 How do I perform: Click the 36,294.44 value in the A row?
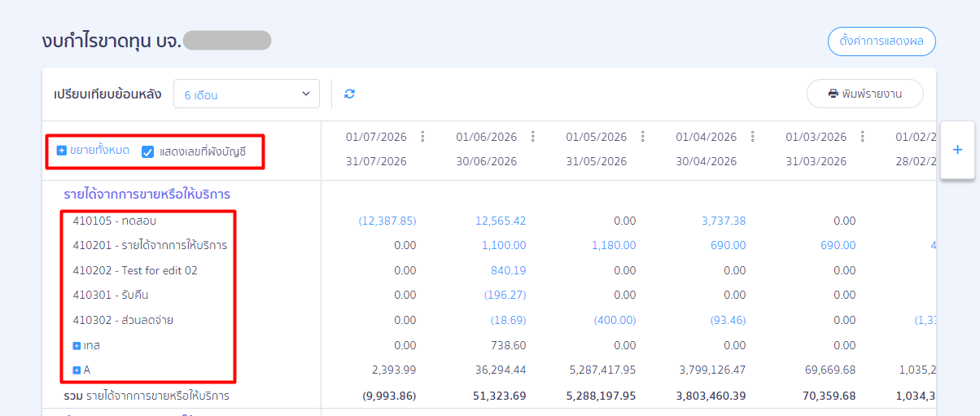tap(501, 370)
